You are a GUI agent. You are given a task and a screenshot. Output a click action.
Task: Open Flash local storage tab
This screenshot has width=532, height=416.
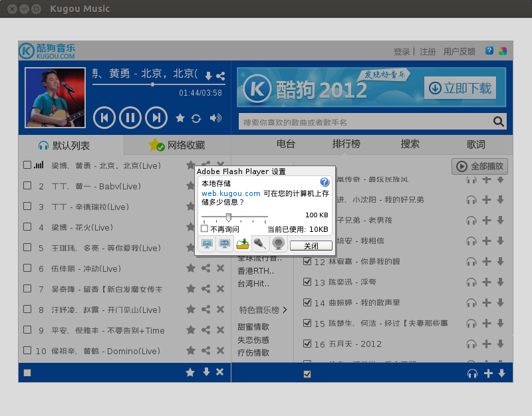(x=243, y=244)
